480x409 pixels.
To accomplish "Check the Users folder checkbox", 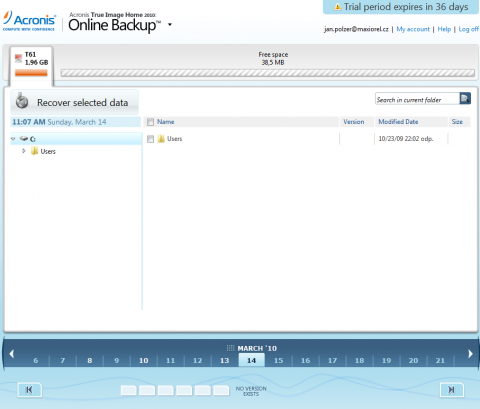I will click(x=150, y=139).
